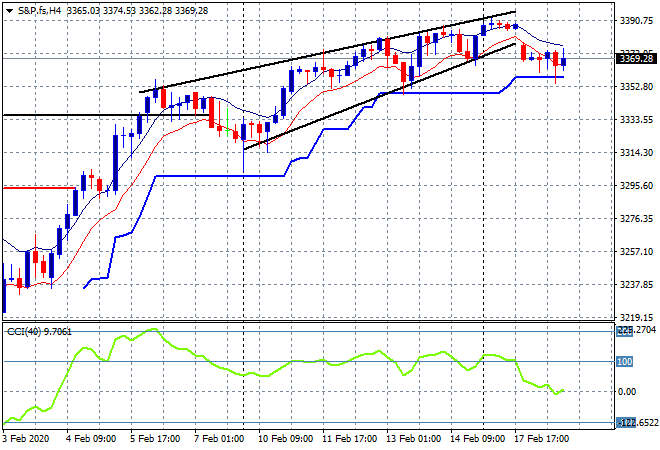
Task: Click the S&P.fs,H4 chart title text
Action: click(39, 11)
